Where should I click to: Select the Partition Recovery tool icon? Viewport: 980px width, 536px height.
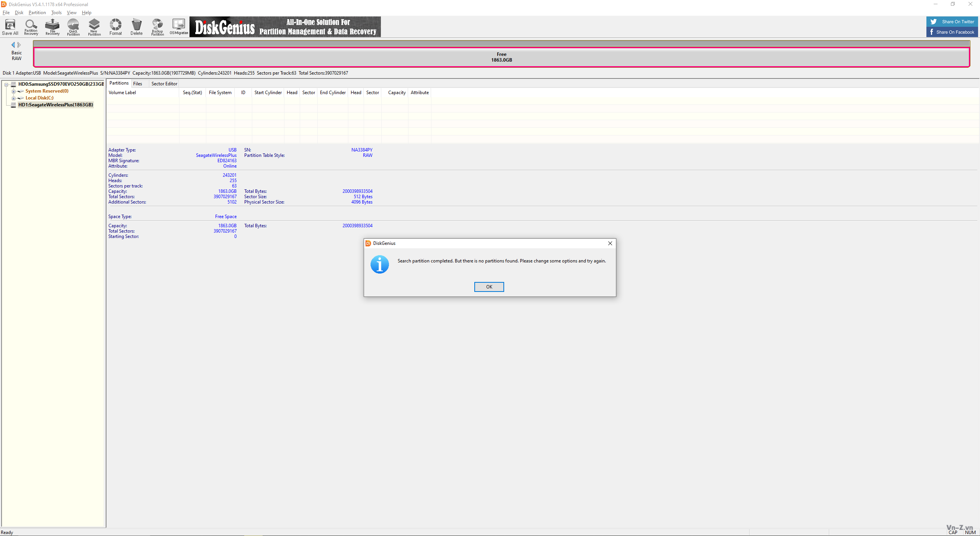coord(32,26)
